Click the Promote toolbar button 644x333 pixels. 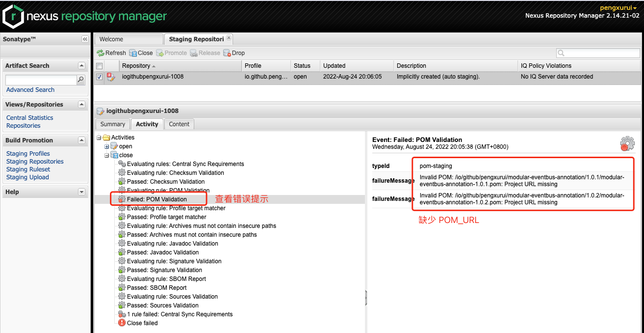(172, 53)
